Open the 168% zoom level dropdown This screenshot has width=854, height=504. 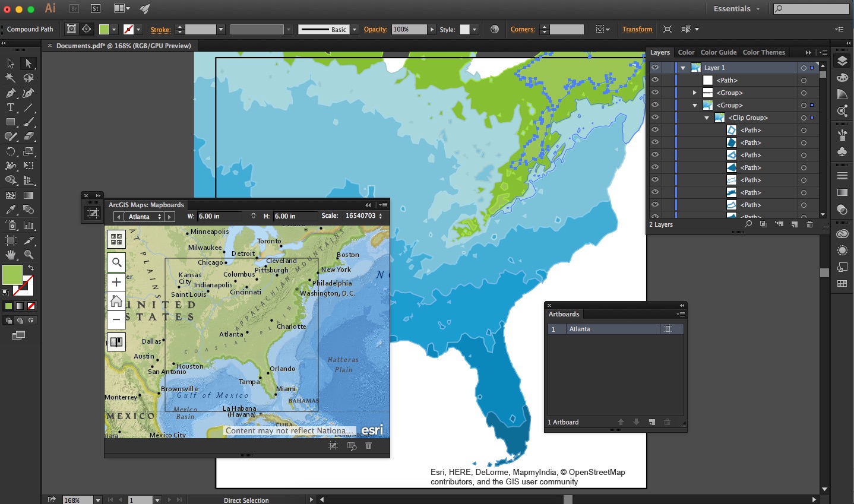pos(98,500)
